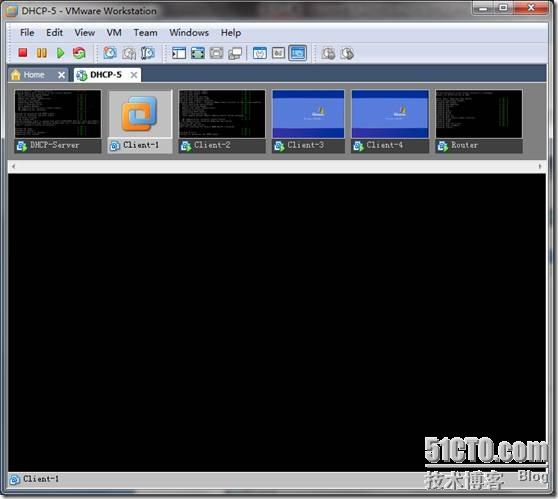This screenshot has width=558, height=499.
Task: Click the Quick Switch mode icon
Action: (x=216, y=53)
